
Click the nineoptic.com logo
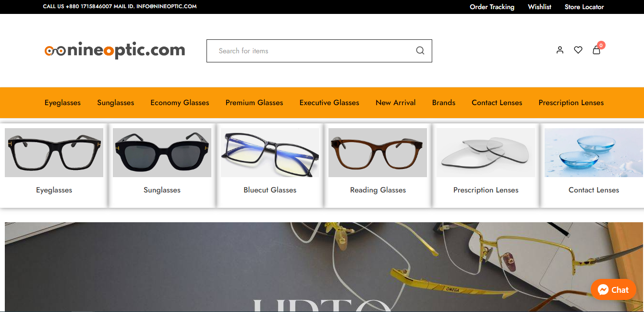114,49
